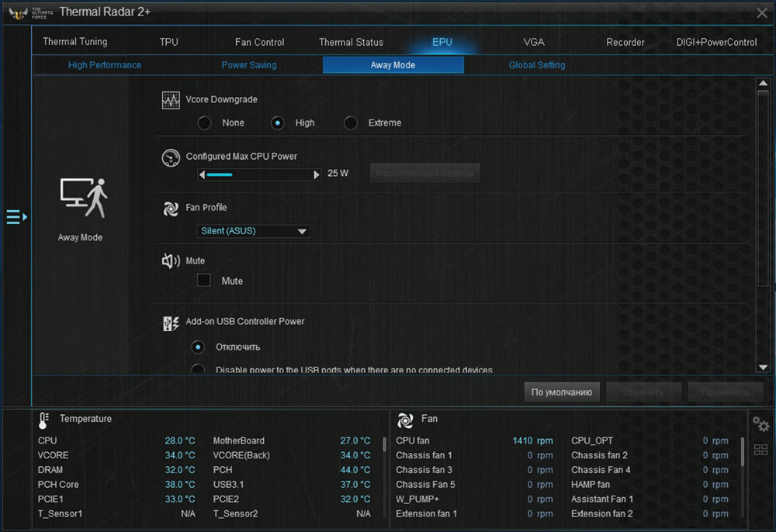The height and width of the screenshot is (532, 776).
Task: Select the EPU tab
Action: 442,42
